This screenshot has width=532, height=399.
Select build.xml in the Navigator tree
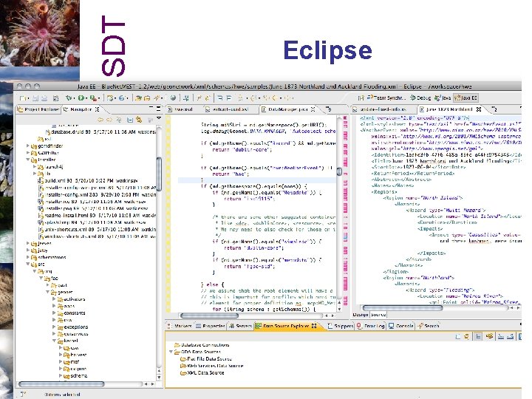[x=87, y=180]
